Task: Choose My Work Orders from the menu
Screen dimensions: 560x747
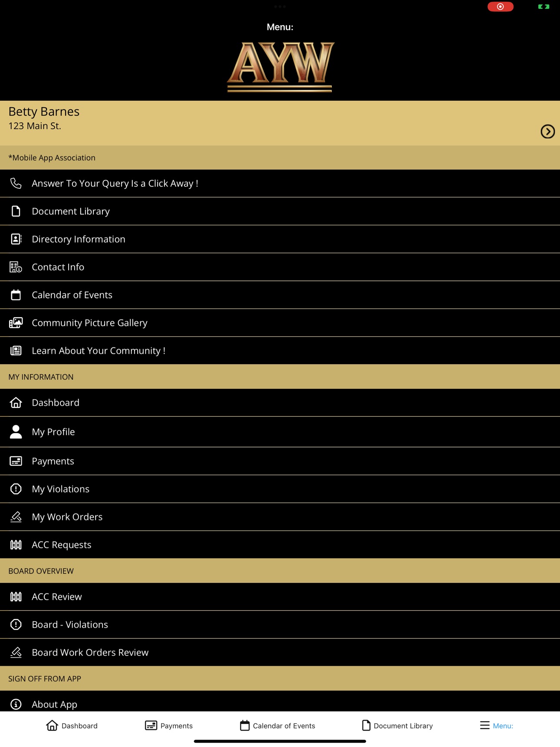Action: point(280,517)
